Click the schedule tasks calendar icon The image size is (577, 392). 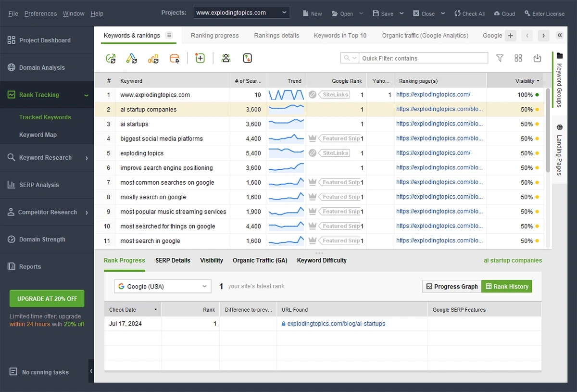(x=175, y=58)
